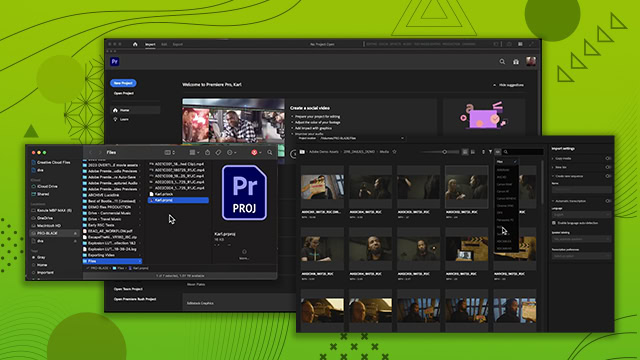Open the Finder group-by dropdown
Viewport: 640px width, 360px height.
pyautogui.click(x=194, y=152)
